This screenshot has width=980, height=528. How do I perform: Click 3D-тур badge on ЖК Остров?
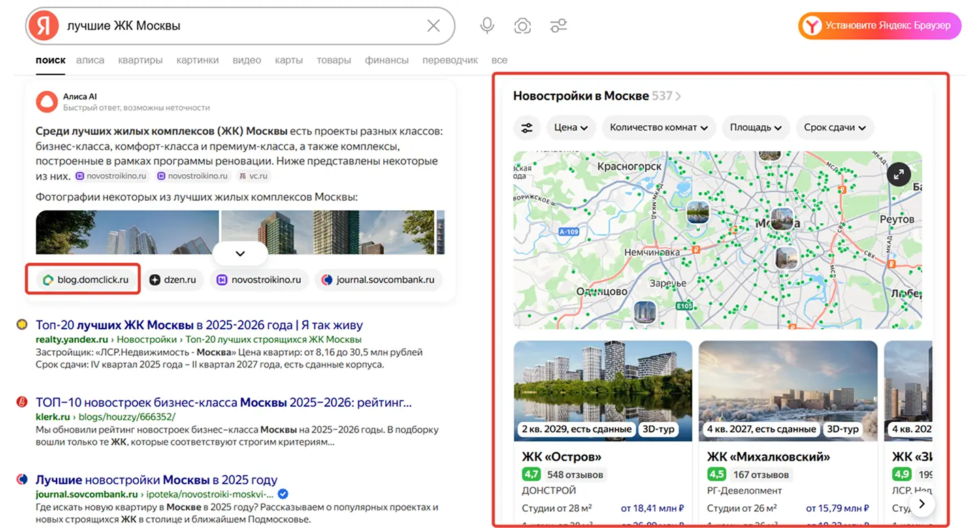coord(658,429)
